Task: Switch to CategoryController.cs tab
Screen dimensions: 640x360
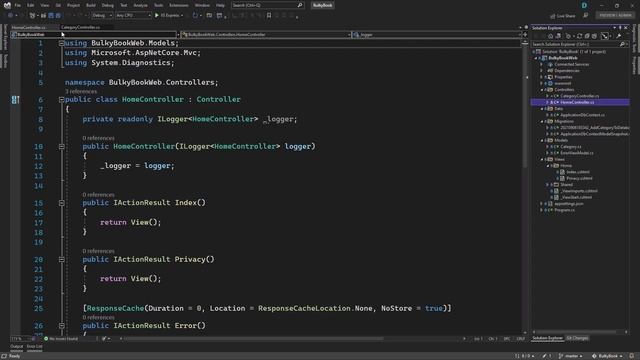Action: click(x=80, y=27)
